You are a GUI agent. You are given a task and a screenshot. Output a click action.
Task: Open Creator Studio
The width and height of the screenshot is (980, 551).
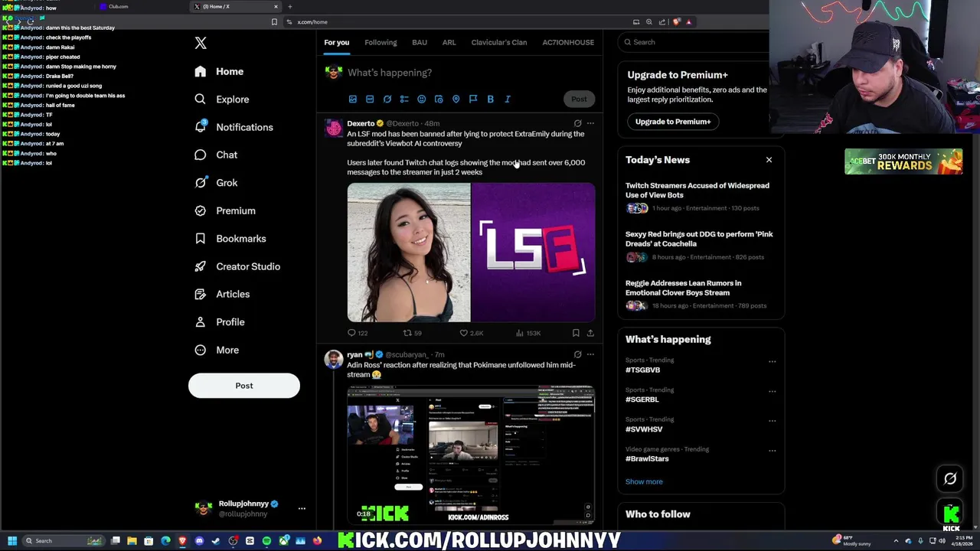[x=237, y=266]
